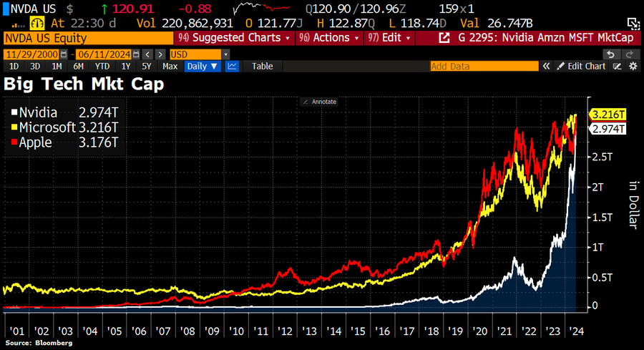Click the pop-out chart icon before G 2295
Image resolution: width=644 pixels, height=350 pixels.
(444, 38)
